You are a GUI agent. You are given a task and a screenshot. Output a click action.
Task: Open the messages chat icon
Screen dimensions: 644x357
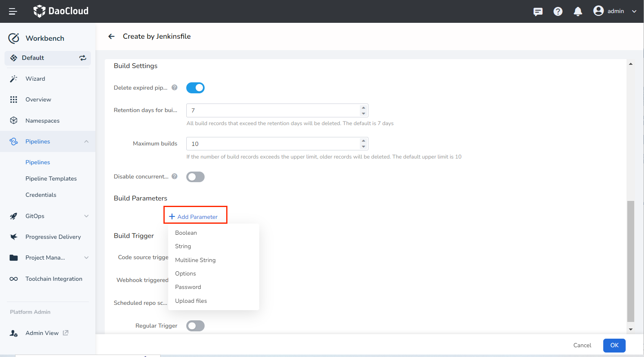click(538, 11)
